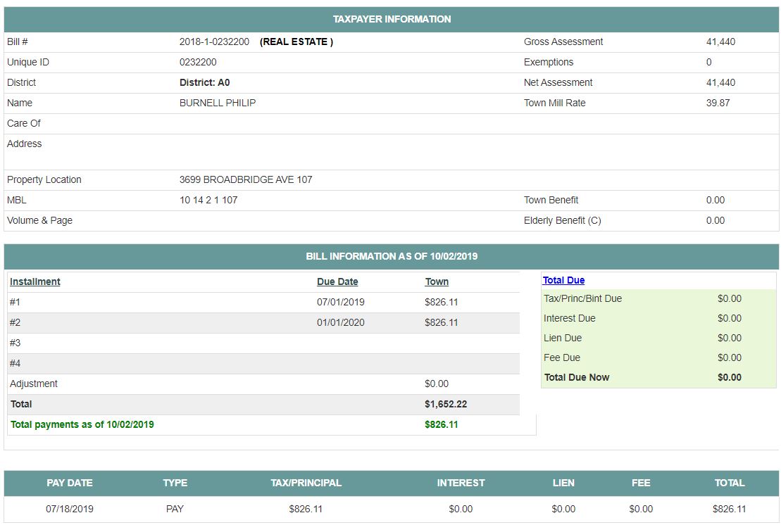This screenshot has height=532, width=781.
Task: Select the TAX/PRINCIPAL column header
Action: tap(306, 483)
